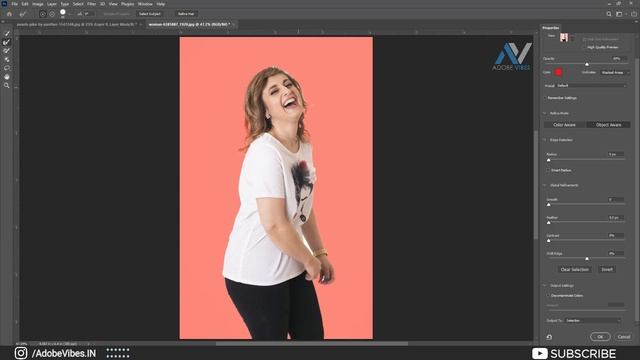The width and height of the screenshot is (640, 360).
Task: Click the brush angle icon in options bar
Action: coord(80,14)
